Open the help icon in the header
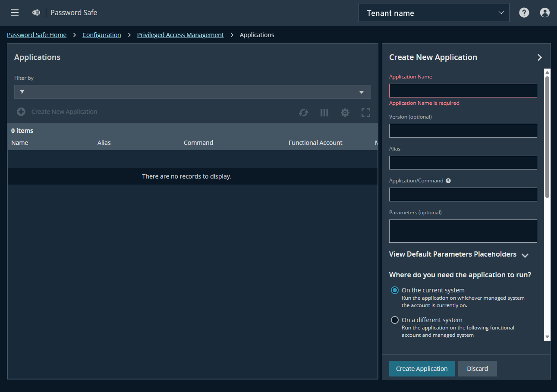 (524, 13)
